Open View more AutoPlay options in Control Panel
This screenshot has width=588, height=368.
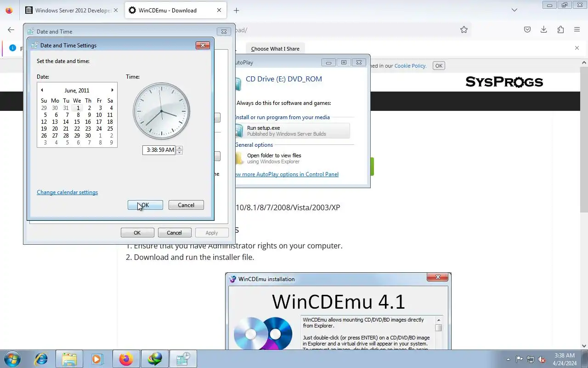[x=286, y=174]
